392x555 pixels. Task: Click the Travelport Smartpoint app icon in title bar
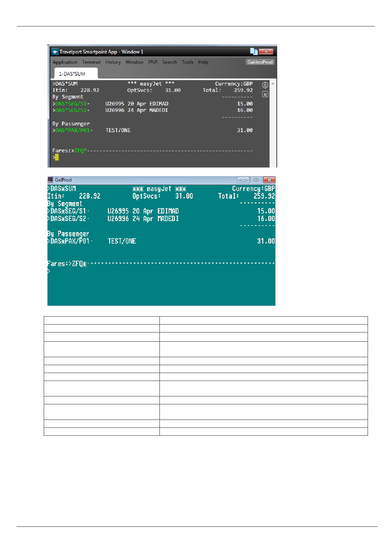tap(55, 52)
